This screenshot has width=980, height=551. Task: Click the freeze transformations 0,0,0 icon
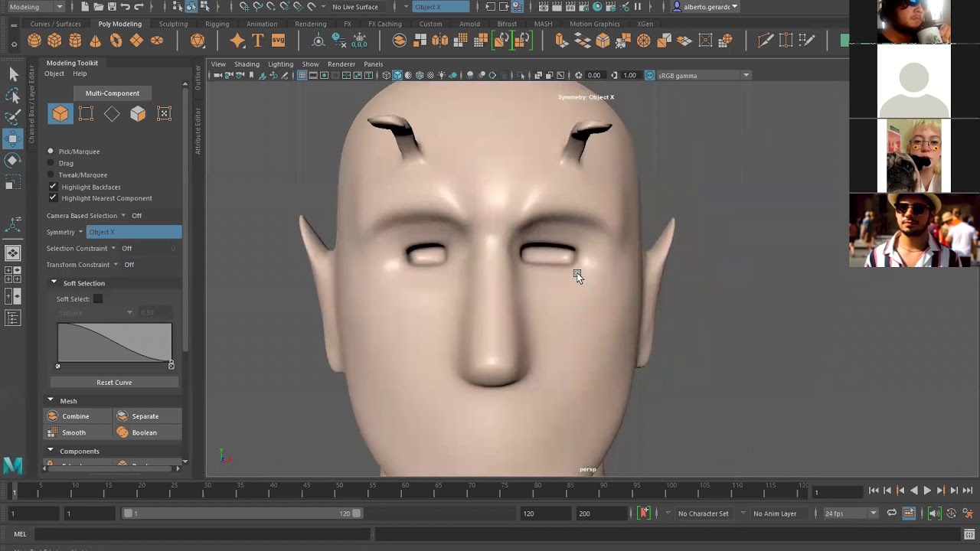359,41
